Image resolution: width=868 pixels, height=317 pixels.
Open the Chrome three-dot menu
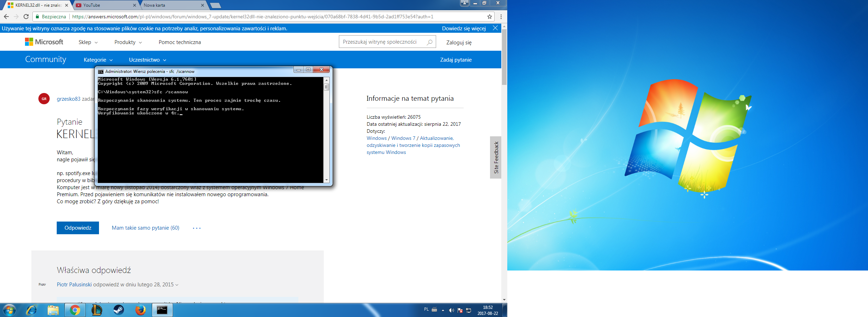(x=501, y=17)
